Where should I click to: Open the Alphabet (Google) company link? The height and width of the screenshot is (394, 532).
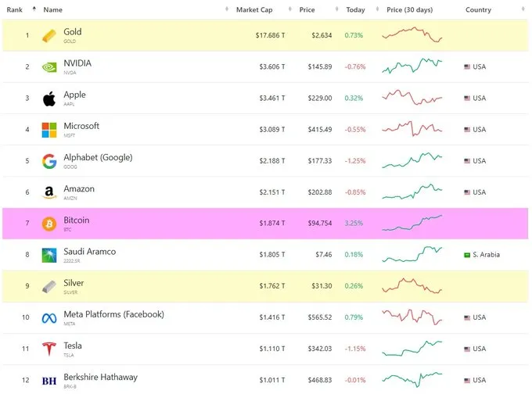tap(98, 157)
